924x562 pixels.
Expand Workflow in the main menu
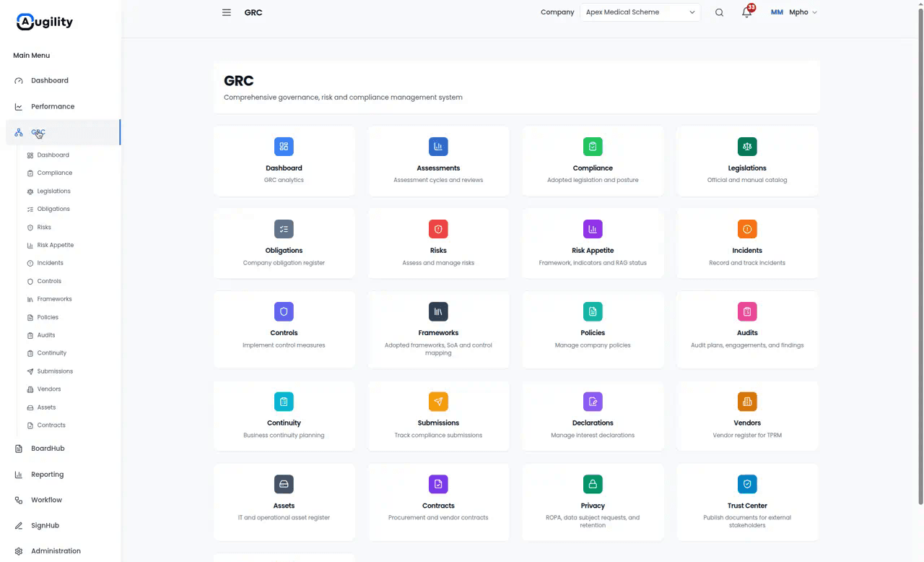[x=64, y=500]
